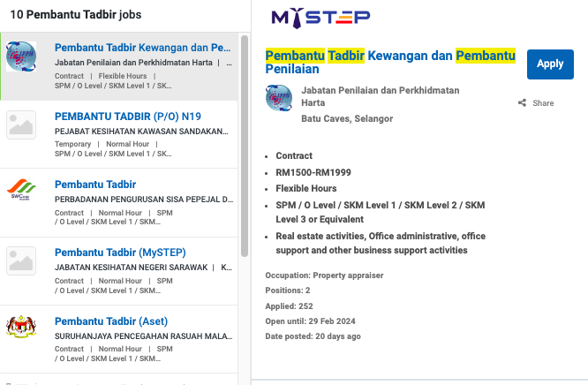The image size is (588, 385).
Task: Click the Share icon
Action: (x=523, y=103)
